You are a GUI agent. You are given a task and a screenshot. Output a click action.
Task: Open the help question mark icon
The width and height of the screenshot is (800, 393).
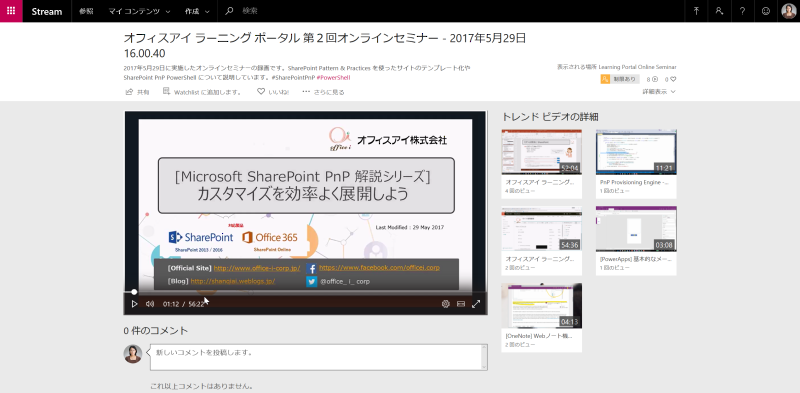[x=742, y=11]
